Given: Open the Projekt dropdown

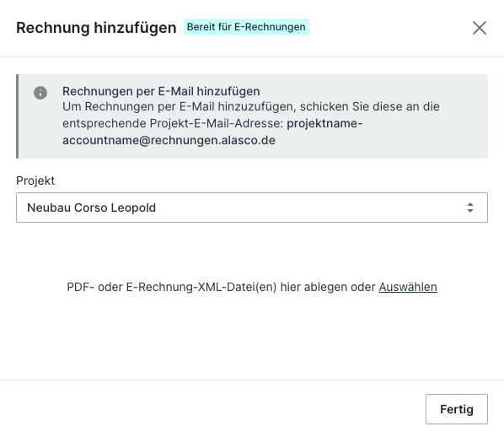Looking at the screenshot, I should pos(252,208).
